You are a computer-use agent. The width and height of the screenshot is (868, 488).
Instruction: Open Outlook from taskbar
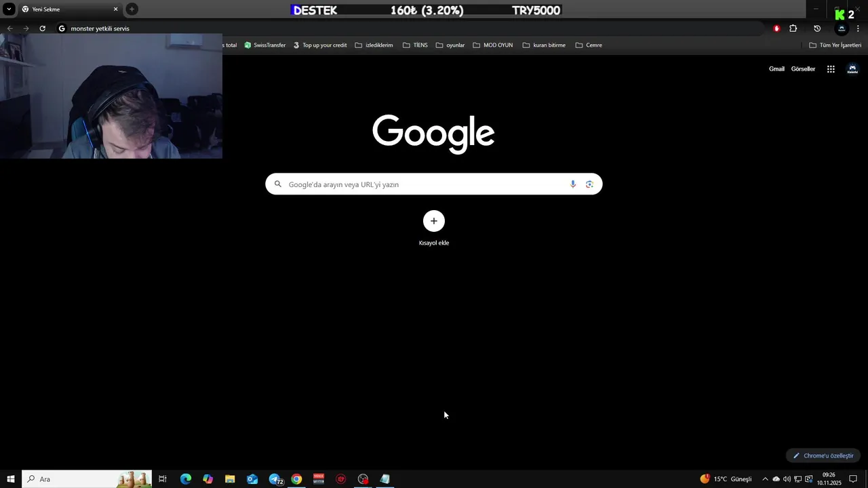[252, 479]
